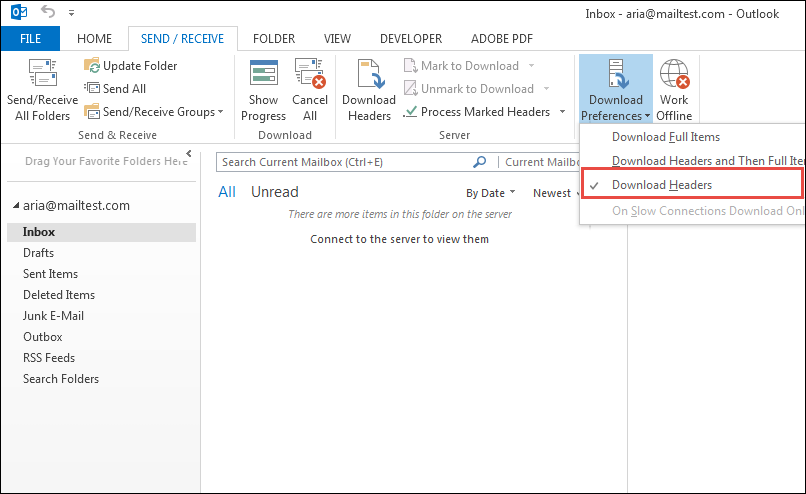Switch to the FOLDER tab
This screenshot has height=494, width=806.
pos(274,39)
